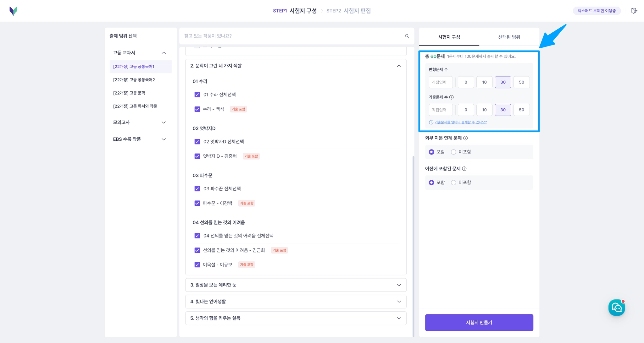The height and width of the screenshot is (343, 644).
Task: Click the search magnifier icon
Action: pyautogui.click(x=407, y=36)
